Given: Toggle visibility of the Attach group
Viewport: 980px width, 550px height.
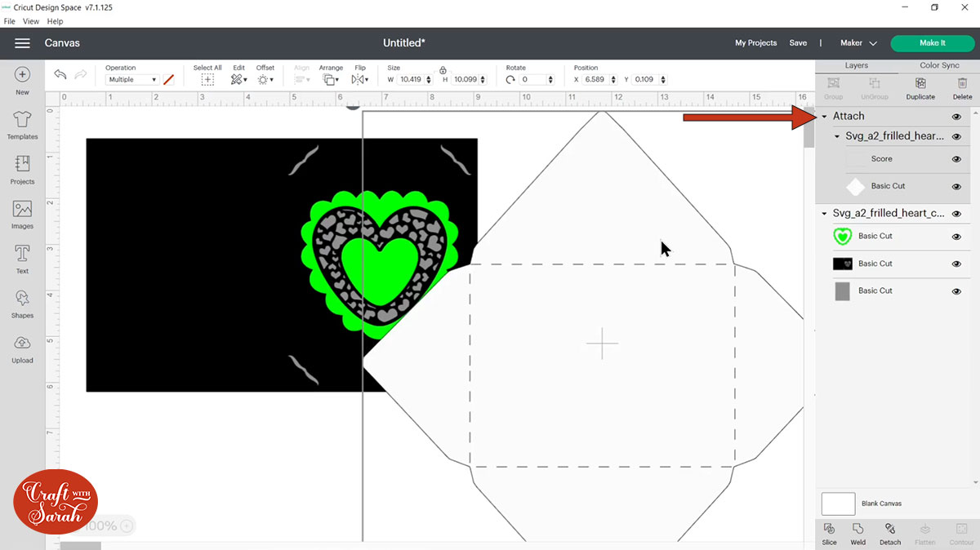Looking at the screenshot, I should 956,117.
